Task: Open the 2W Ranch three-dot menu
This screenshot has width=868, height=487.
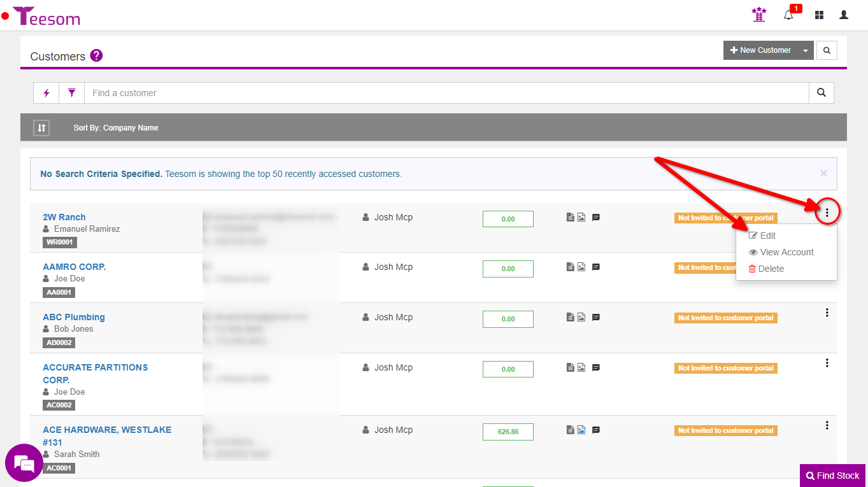Action: click(x=827, y=213)
